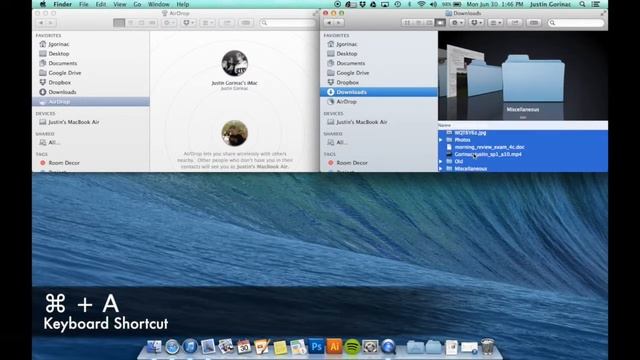Image resolution: width=640 pixels, height=360 pixels.
Task: Open the Go menu
Action: [x=137, y=4]
